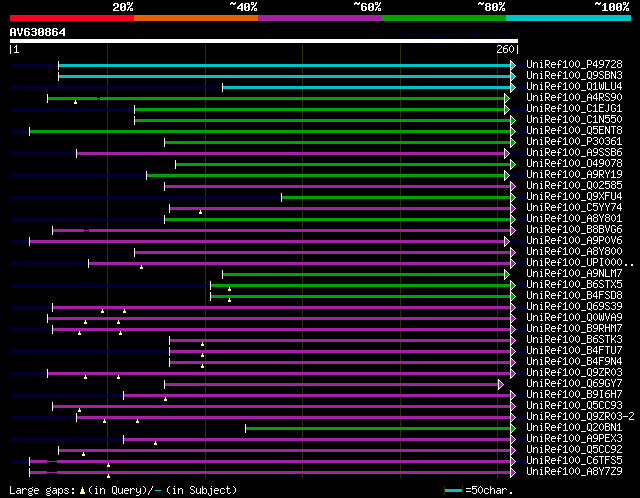Click the arrowhead ending the UniRef100_Q69GY7 bar
Image resolution: width=640 pixels, height=498 pixels.
pyautogui.click(x=501, y=385)
